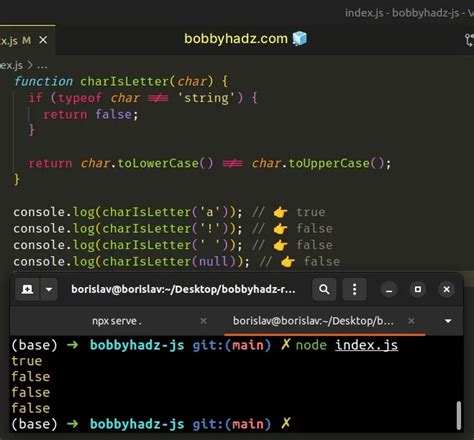Screen dimensions: 474x440
Task: Click the return false statement
Action: click(x=91, y=115)
